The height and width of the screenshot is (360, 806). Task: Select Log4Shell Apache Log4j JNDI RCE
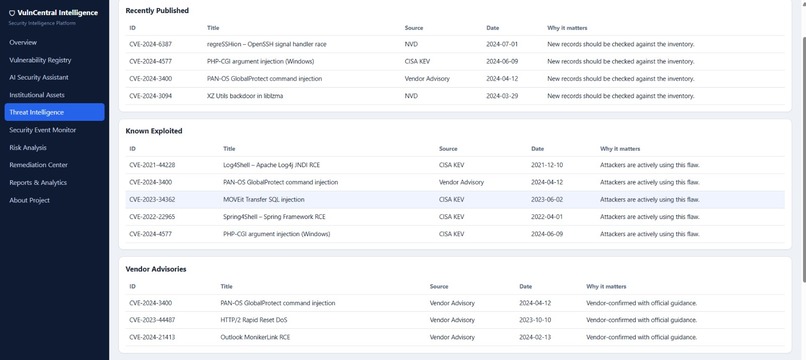point(271,165)
